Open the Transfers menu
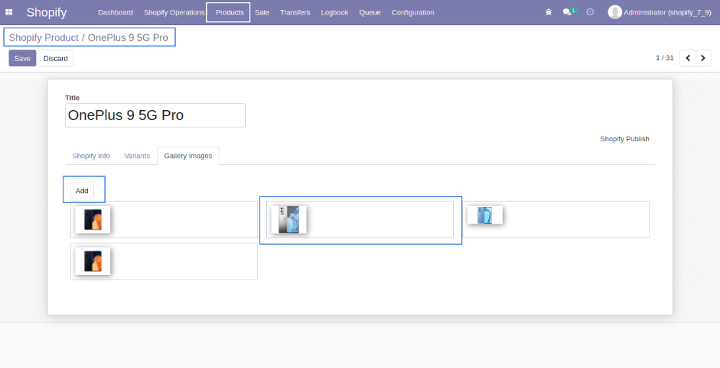The image size is (720, 368). point(295,12)
